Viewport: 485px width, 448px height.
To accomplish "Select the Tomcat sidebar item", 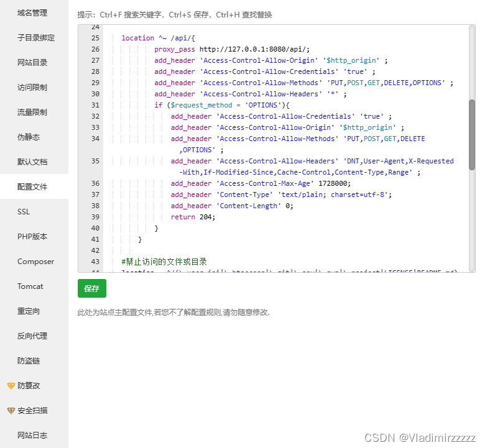I will point(30,286).
